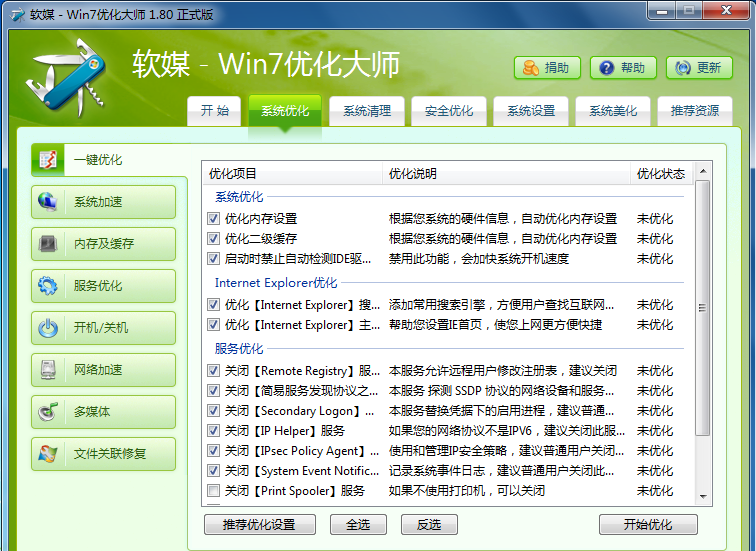This screenshot has height=551, width=756.
Task: Click the list scrollbar up arrow
Action: click(x=703, y=171)
